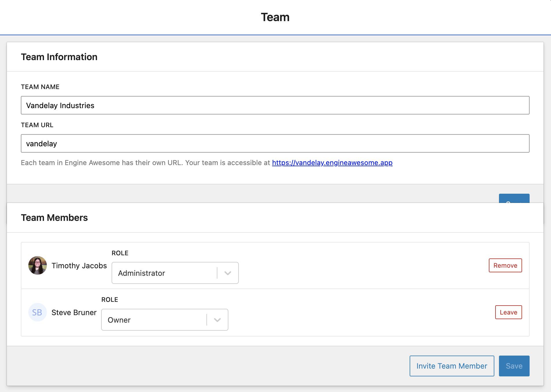
Task: Save the team members changes
Action: 514,366
